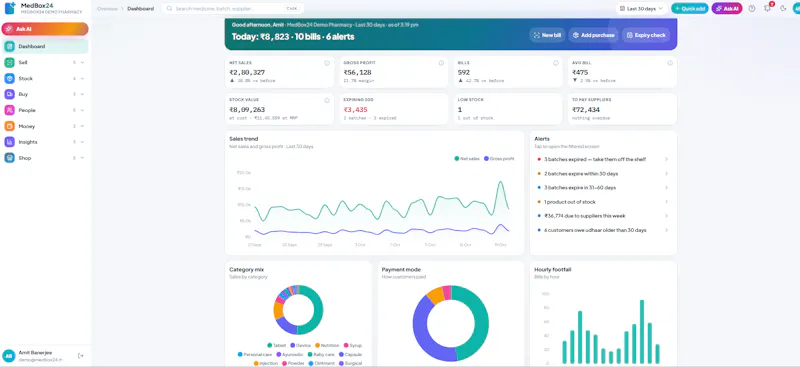Screen dimensions: 800x367
Task: Toggle Net sales series in chart legend
Action: [467, 159]
